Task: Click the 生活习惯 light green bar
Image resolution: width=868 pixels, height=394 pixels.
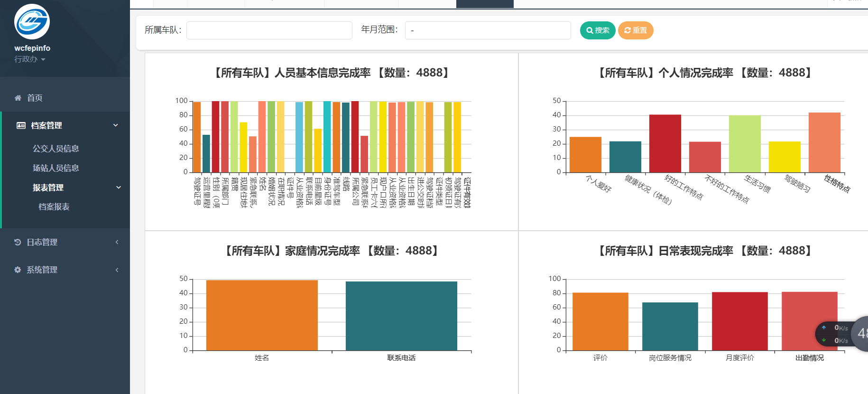Action: [x=745, y=144]
